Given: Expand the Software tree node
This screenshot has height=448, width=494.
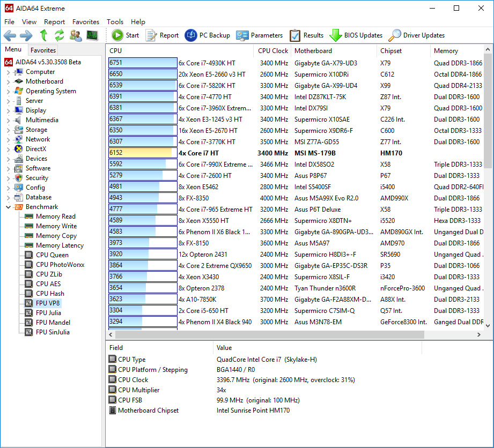Looking at the screenshot, I should pyautogui.click(x=8, y=168).
